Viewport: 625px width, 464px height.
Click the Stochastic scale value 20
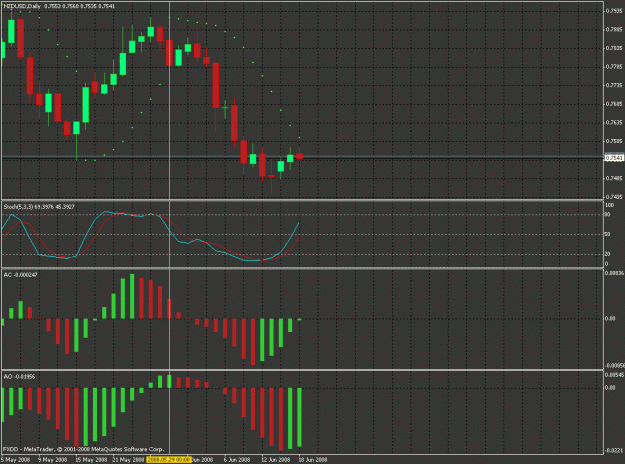click(x=607, y=254)
